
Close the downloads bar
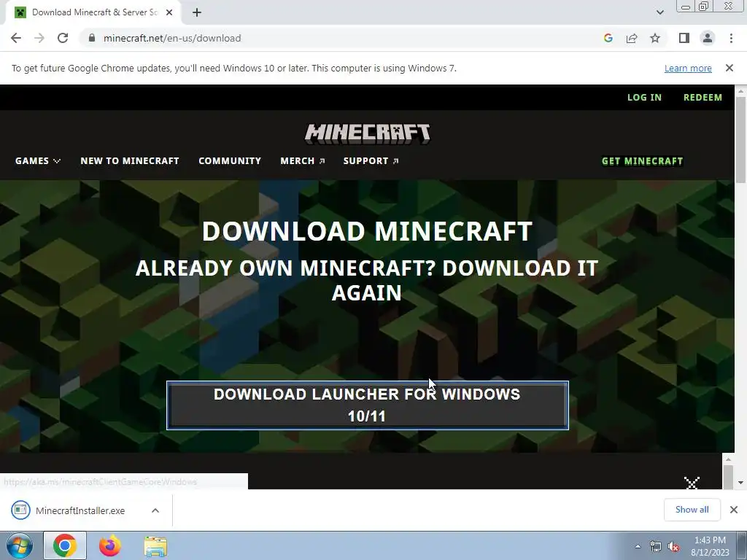[734, 510]
